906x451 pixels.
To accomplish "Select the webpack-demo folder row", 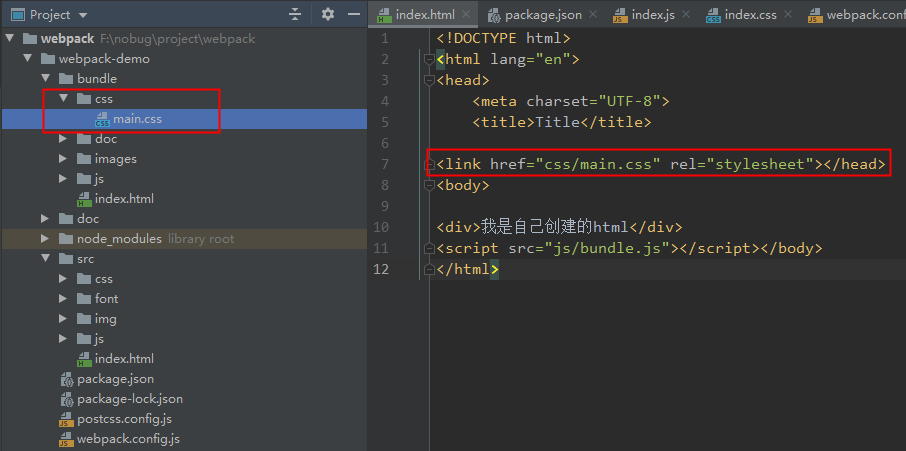I will [x=184, y=58].
